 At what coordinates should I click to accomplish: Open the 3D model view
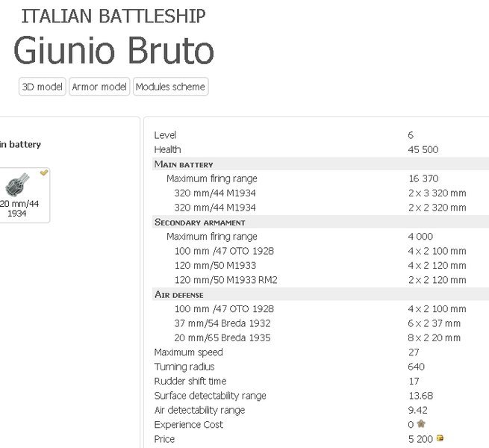43,87
